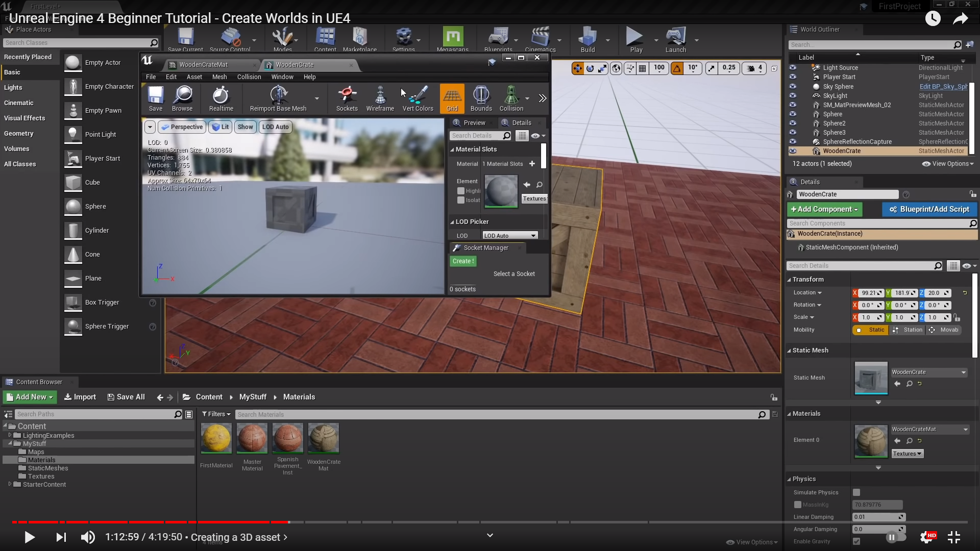Expand the LightingExamples folder

[10, 435]
